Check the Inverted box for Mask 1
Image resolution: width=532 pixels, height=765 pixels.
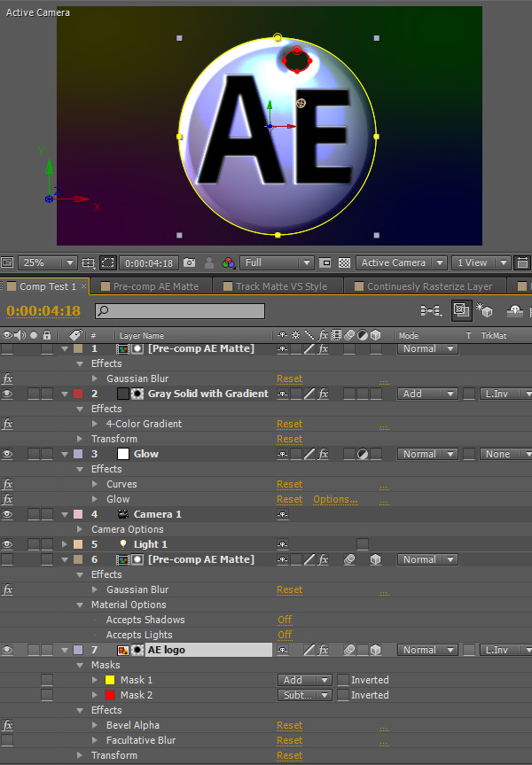[x=342, y=680]
